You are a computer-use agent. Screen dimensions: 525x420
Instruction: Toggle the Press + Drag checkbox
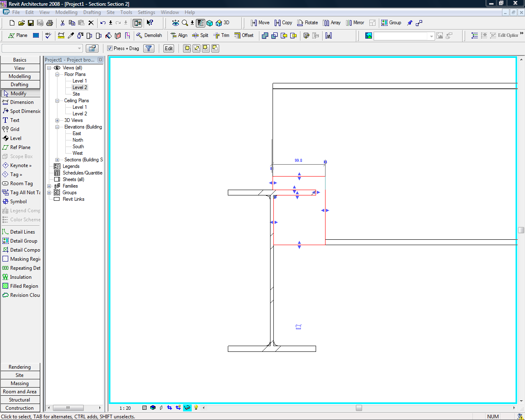tap(110, 48)
